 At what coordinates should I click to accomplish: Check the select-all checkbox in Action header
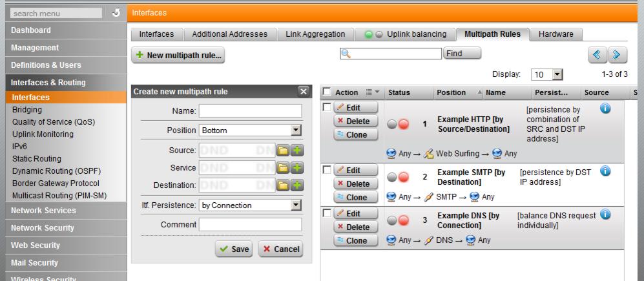pos(327,93)
